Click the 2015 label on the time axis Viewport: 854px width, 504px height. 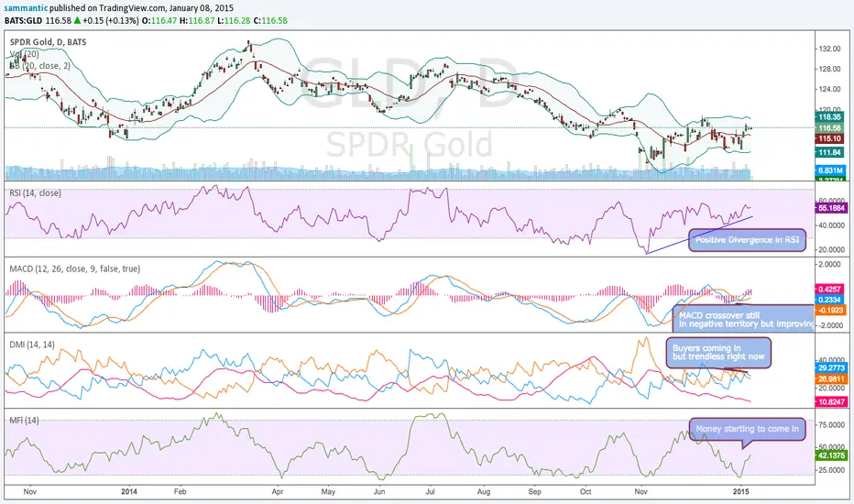pos(740,491)
